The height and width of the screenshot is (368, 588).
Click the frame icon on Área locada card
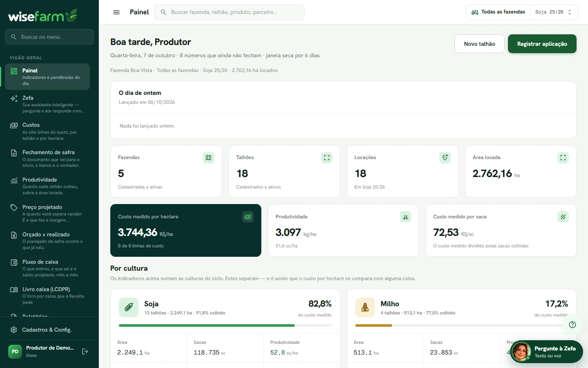563,158
